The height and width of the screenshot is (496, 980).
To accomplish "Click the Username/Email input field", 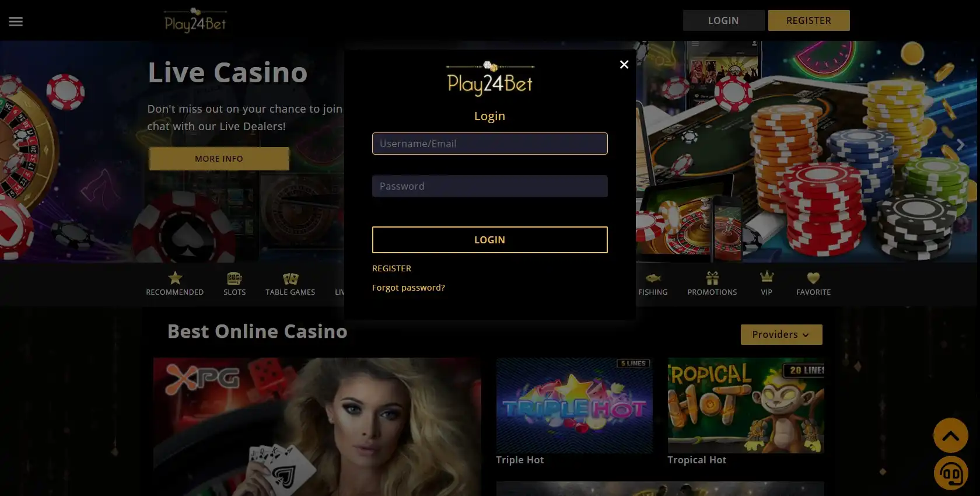I will [x=490, y=144].
